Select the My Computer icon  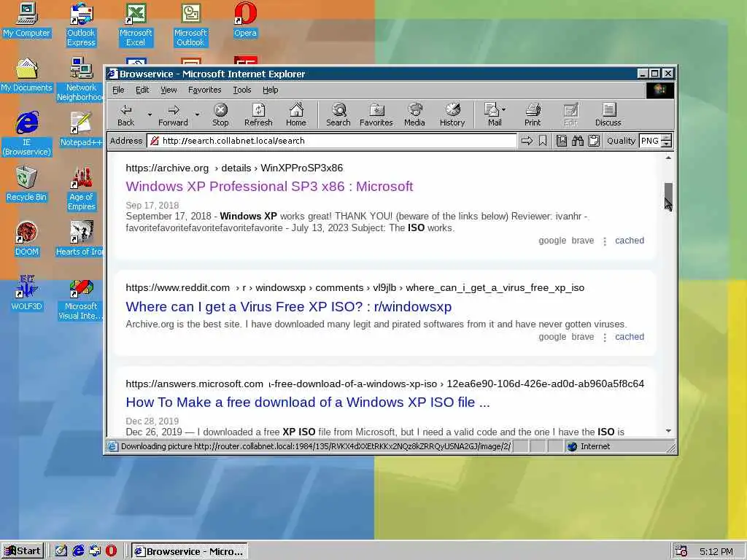(x=27, y=20)
